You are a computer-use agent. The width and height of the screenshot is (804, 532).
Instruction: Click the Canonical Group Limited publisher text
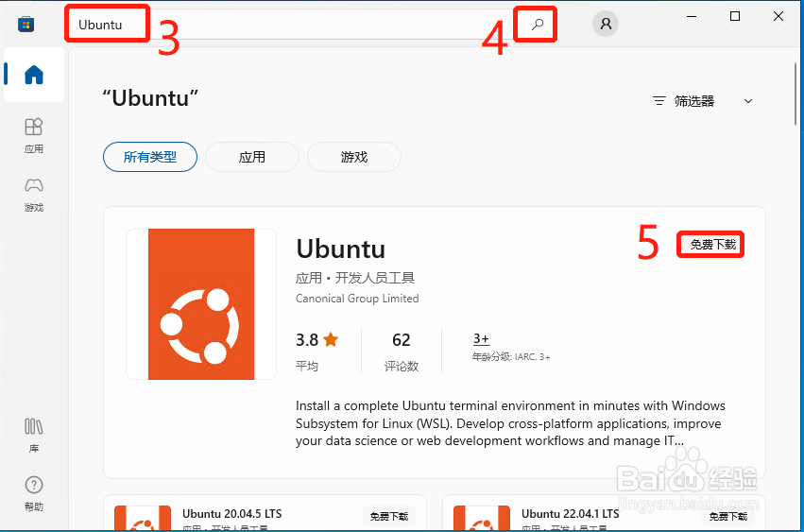coord(357,299)
